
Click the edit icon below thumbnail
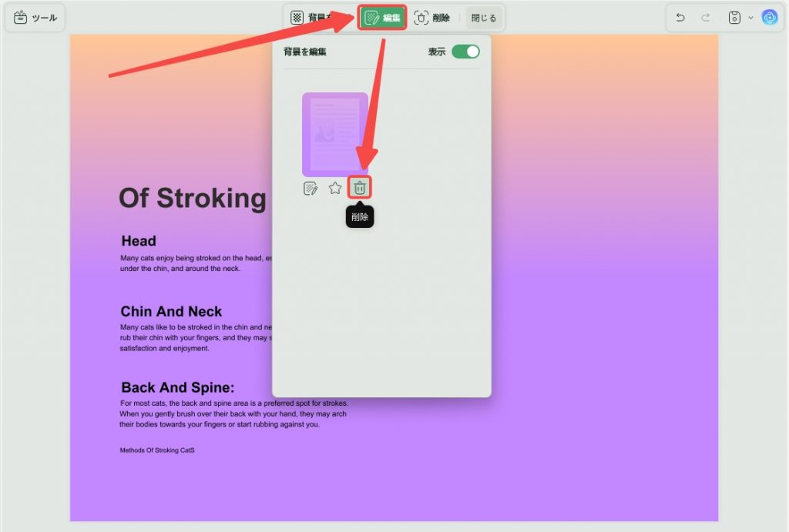[311, 189]
